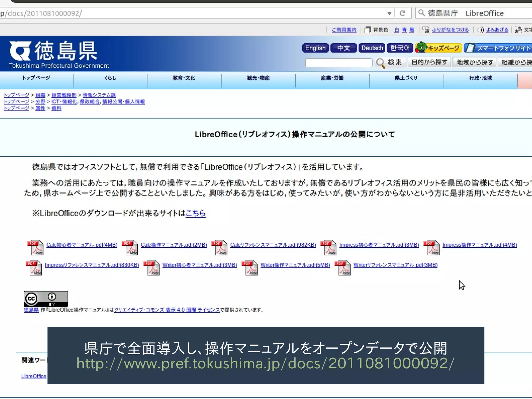Open the 属性 breadcrumb link

(40, 108)
